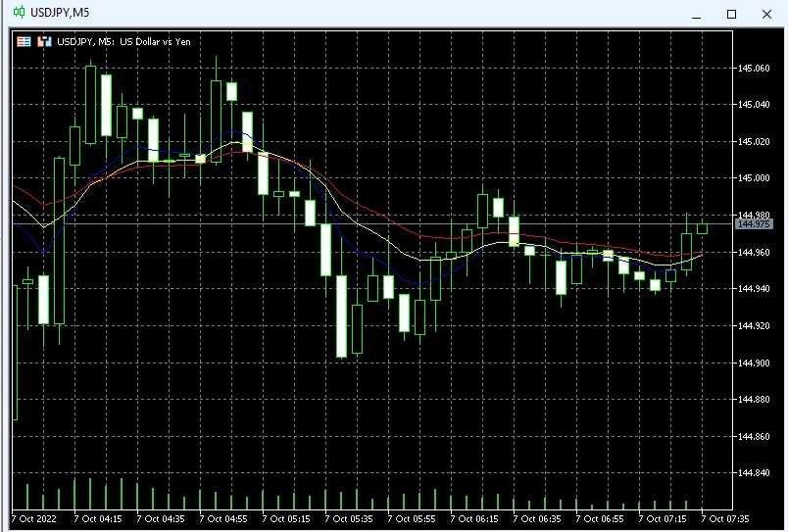Click the price scale value 144.960
788x532 pixels.
(x=754, y=252)
